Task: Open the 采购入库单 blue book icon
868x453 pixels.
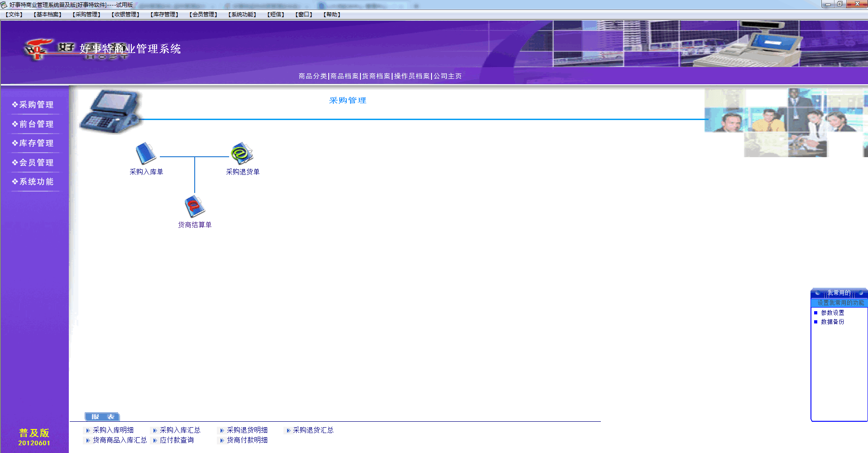Action: click(146, 154)
